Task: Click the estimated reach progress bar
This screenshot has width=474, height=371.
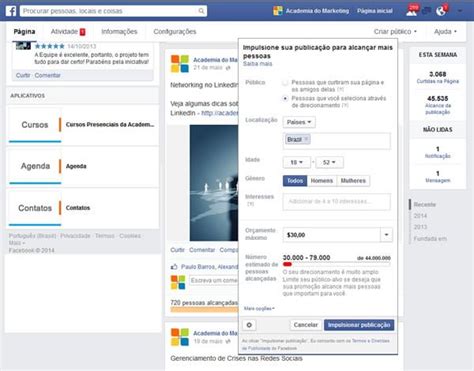Action: coord(336,264)
